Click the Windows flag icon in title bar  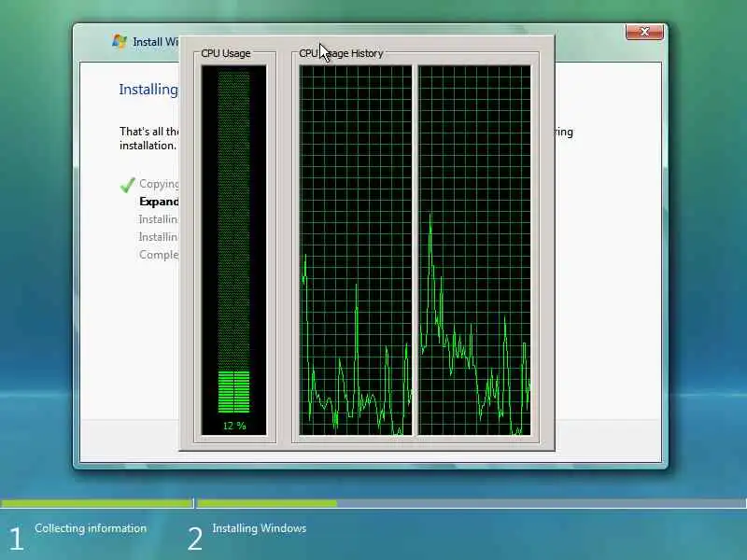(120, 41)
